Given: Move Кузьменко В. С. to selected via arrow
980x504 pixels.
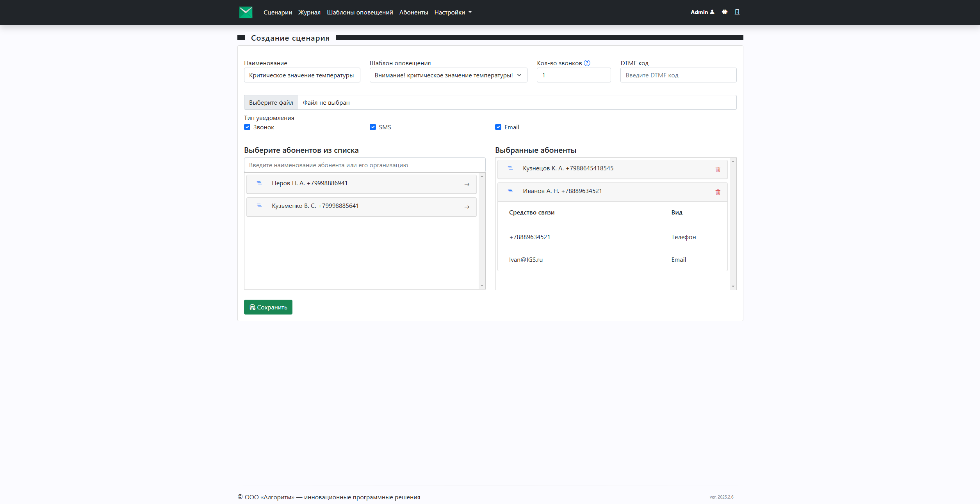Looking at the screenshot, I should tap(467, 207).
